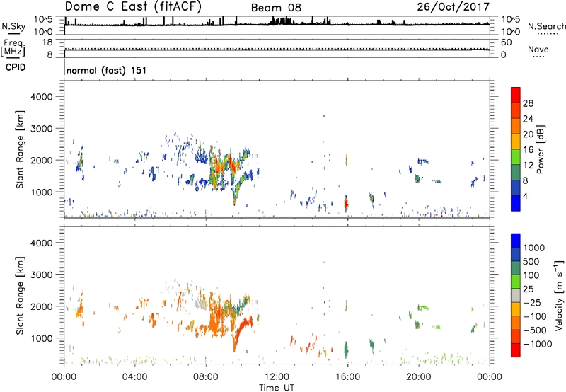Pick the red bottom segment of Velocity color bar
This screenshot has height=392, width=566.
(516, 350)
